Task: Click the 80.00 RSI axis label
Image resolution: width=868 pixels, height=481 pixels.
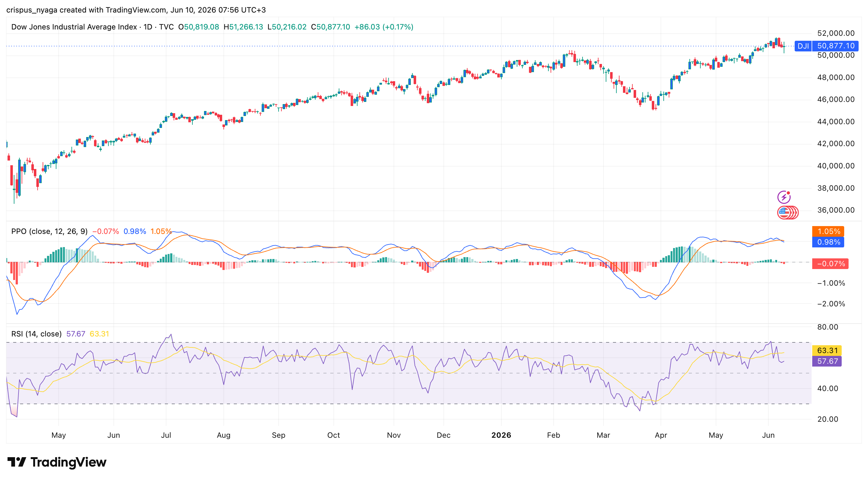Action: (x=828, y=327)
